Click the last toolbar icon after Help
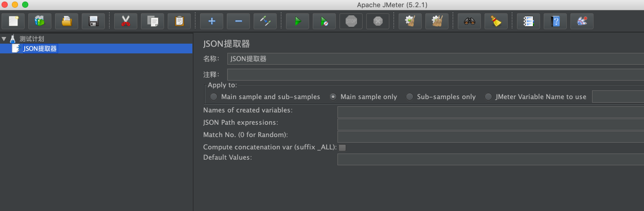644x211 pixels. pos(582,21)
